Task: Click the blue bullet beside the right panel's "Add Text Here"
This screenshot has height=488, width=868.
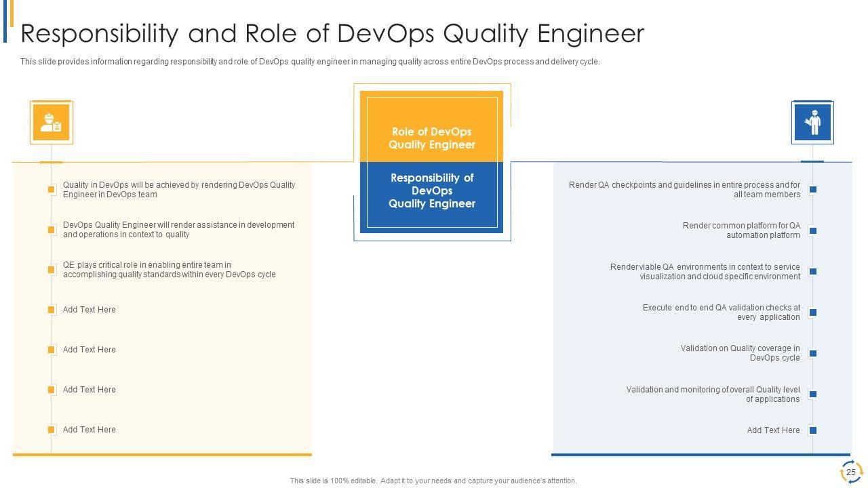Action: (x=812, y=430)
